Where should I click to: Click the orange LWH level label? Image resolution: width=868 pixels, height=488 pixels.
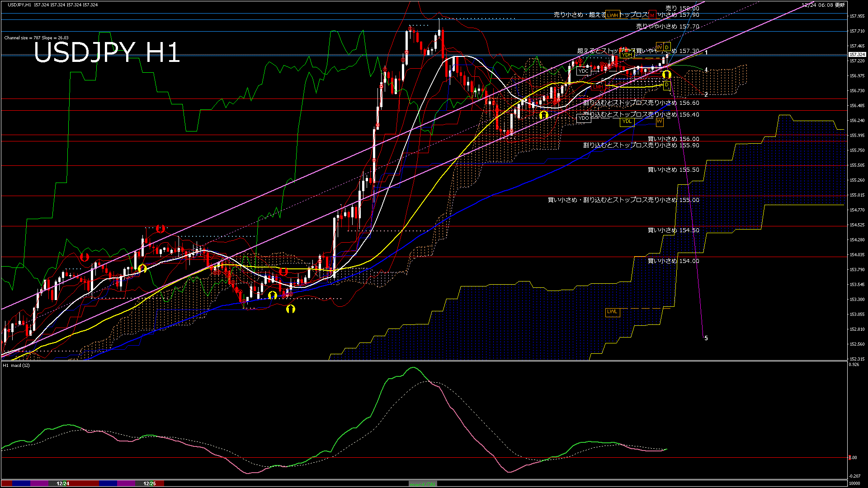tap(613, 15)
